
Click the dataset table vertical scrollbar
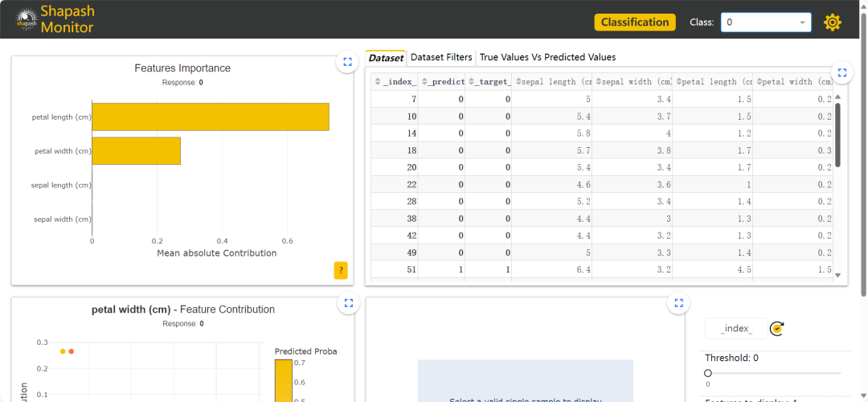(837, 134)
